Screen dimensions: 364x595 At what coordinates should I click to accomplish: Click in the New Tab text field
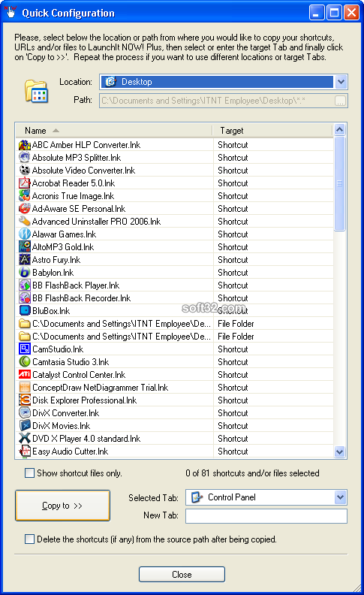tap(266, 516)
